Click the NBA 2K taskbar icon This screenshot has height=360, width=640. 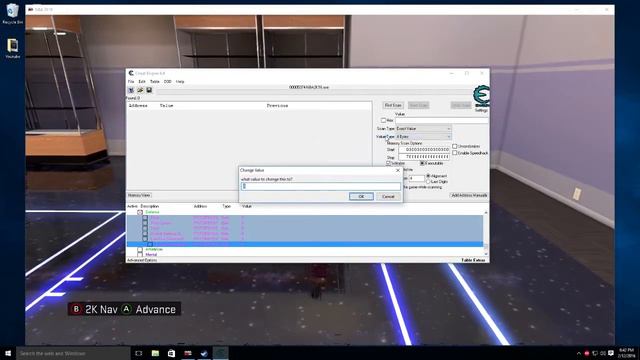pos(188,353)
